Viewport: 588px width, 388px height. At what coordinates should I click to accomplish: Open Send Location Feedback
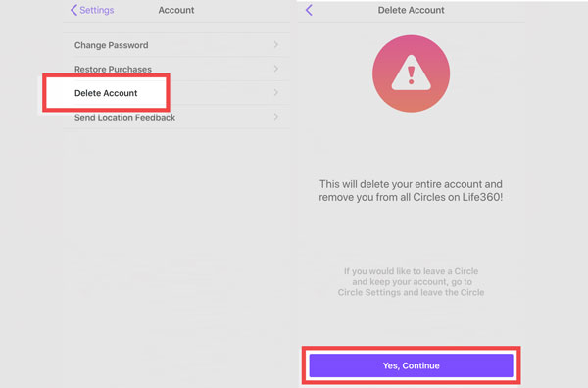[176, 117]
